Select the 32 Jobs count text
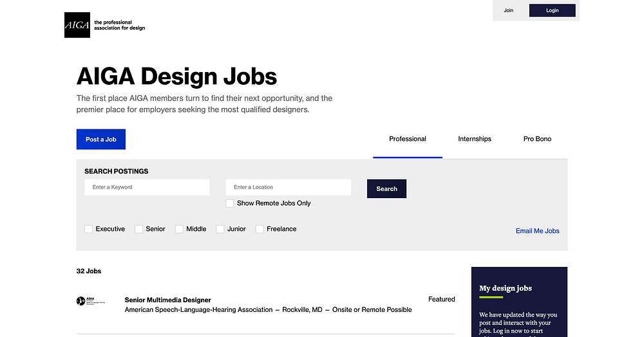644x337 pixels. 89,271
